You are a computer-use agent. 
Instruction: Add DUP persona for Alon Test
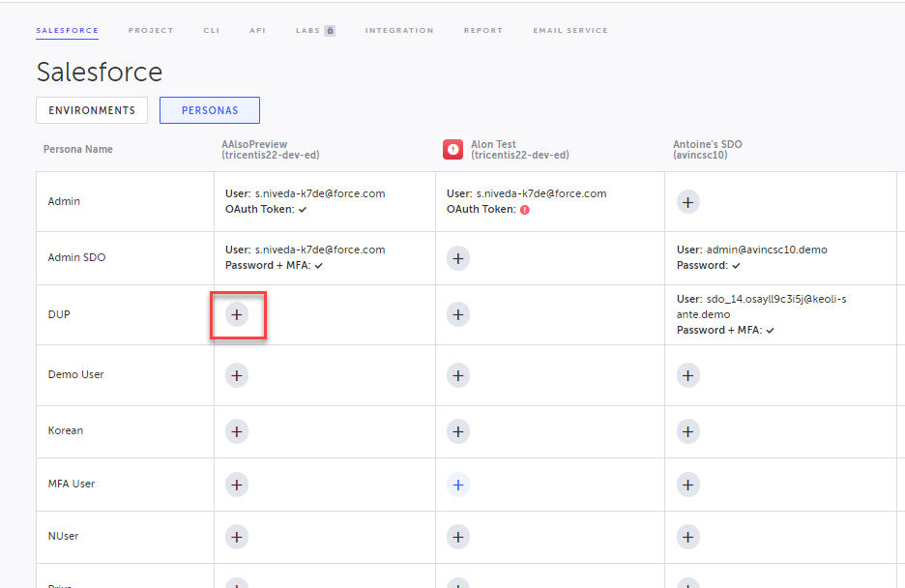coord(458,314)
